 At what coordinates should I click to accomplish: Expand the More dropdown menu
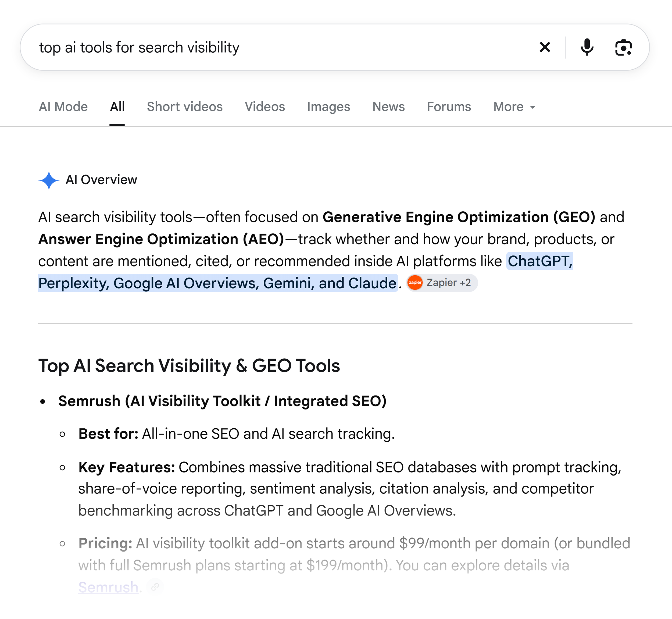514,107
